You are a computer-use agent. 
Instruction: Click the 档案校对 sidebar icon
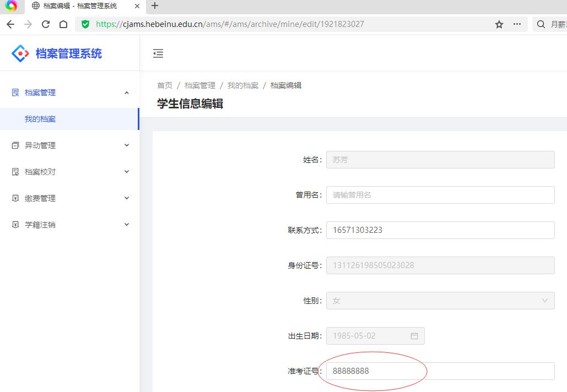15,172
